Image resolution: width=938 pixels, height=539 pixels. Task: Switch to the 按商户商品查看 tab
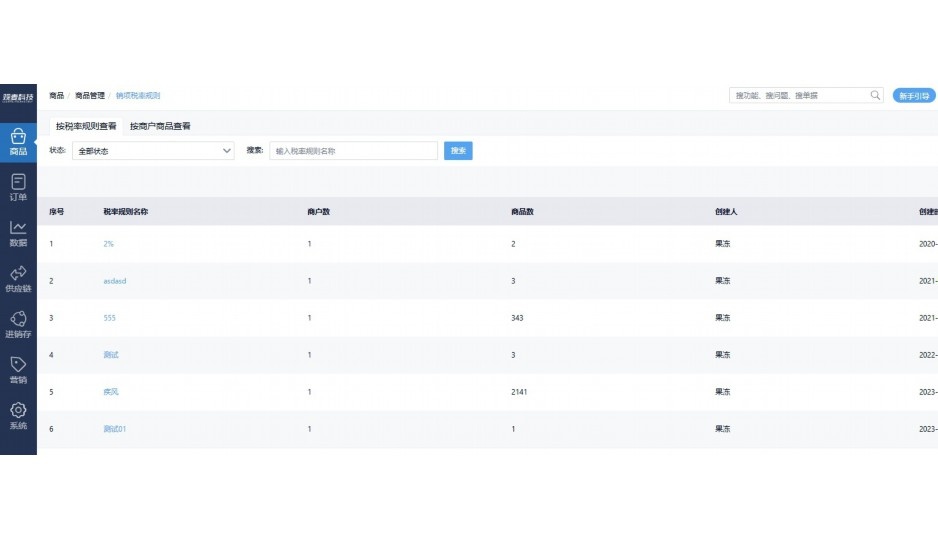pos(160,127)
